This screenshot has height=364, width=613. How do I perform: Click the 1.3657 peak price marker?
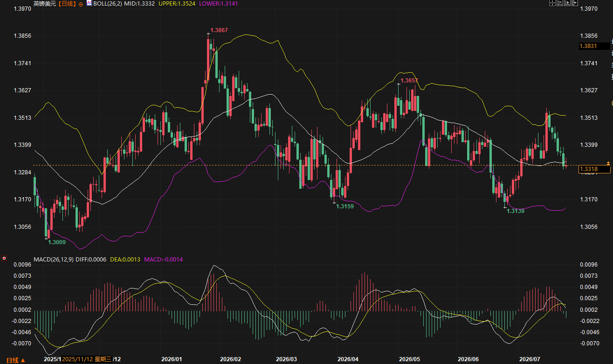[409, 81]
